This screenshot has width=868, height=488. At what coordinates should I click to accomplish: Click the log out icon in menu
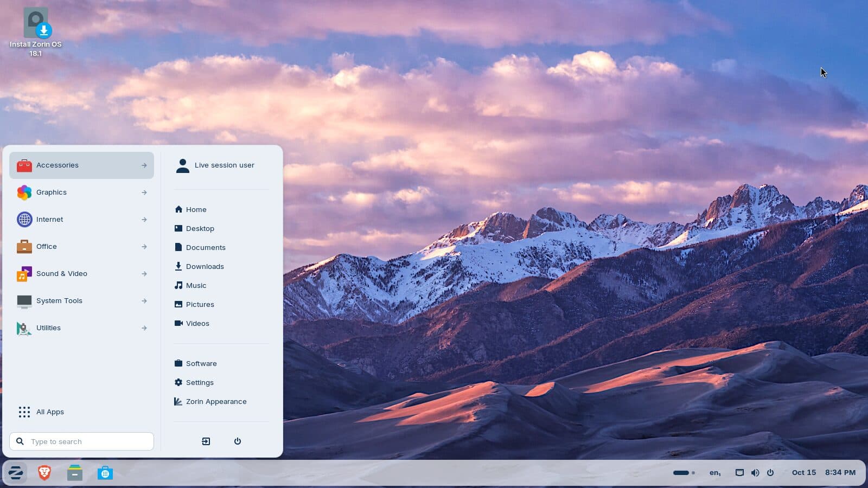tap(206, 441)
